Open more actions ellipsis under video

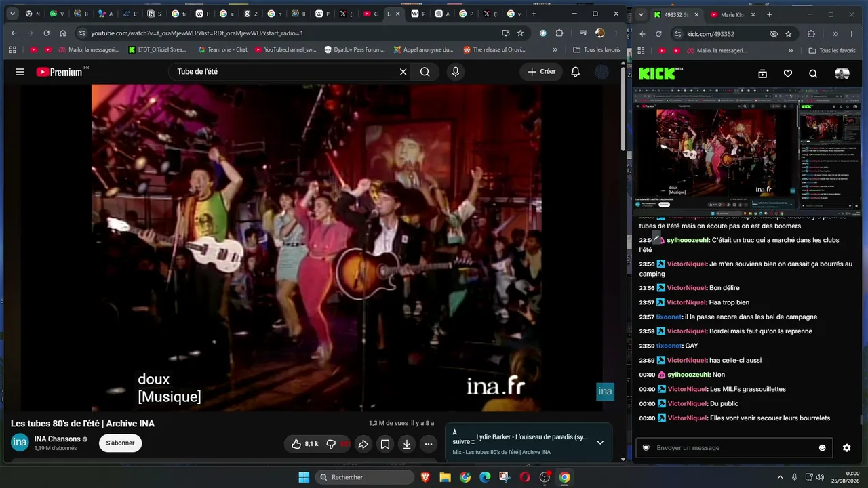tap(428, 444)
